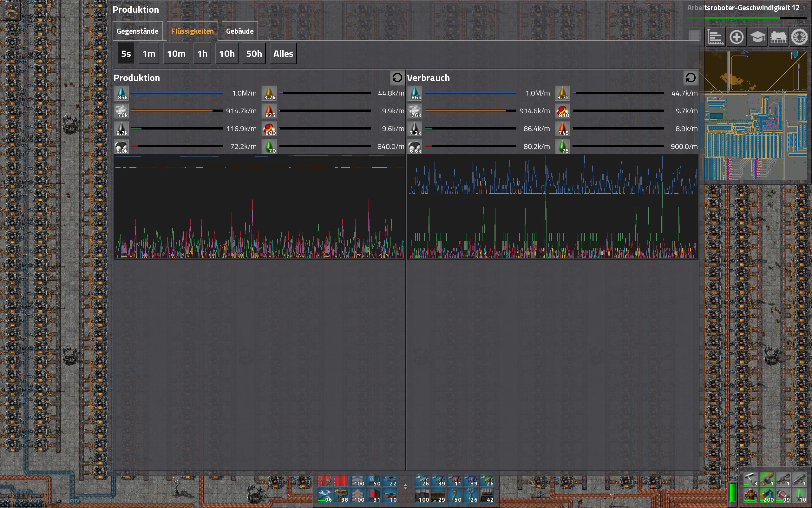Toggle crude oil in Produktion at 116.9k/m

pyautogui.click(x=121, y=129)
